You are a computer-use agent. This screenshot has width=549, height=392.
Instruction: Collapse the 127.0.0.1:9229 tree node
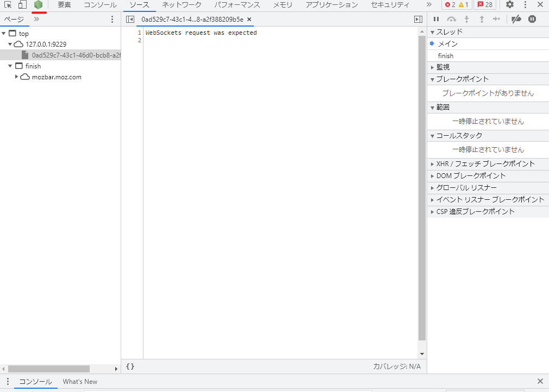(x=10, y=45)
